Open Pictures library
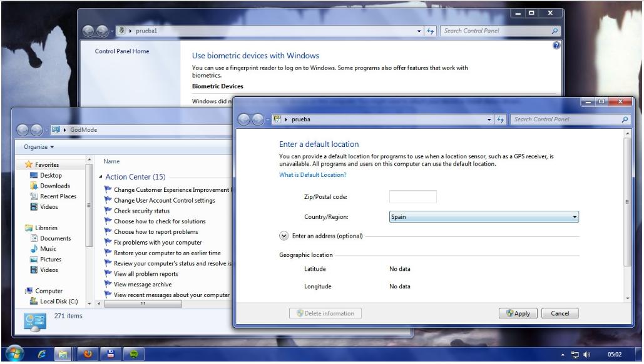 click(51, 260)
